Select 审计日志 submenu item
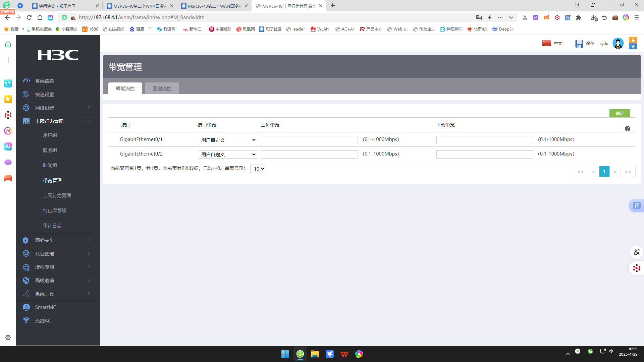Screen dimensions: 644x362 click(52, 226)
